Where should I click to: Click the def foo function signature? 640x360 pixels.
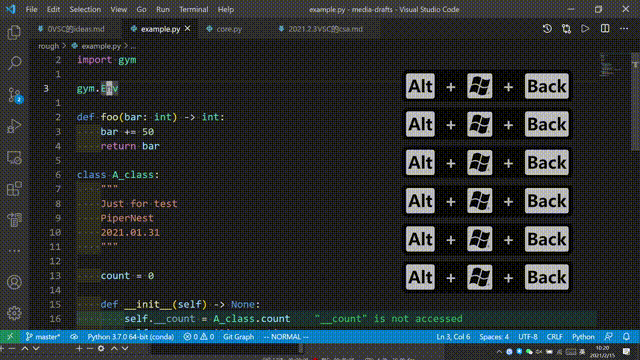(x=151, y=117)
